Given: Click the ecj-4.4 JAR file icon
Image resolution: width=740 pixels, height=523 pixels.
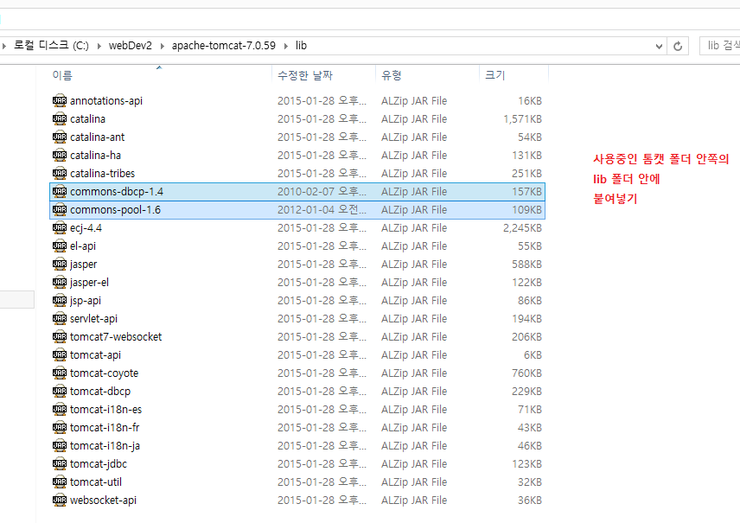Looking at the screenshot, I should [59, 228].
